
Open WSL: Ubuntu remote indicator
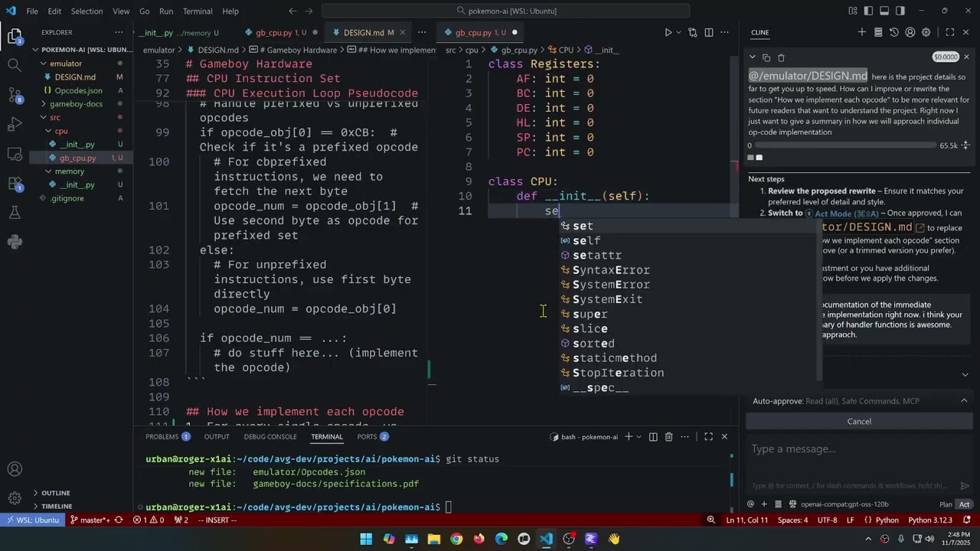pos(31,520)
